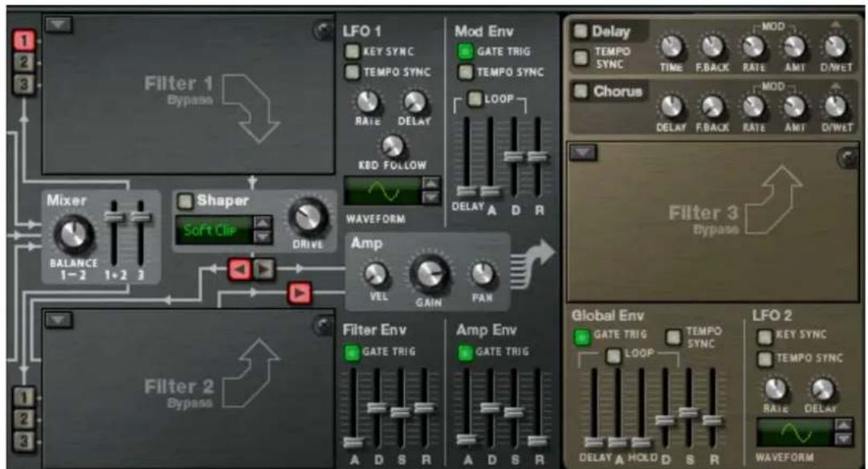Click the Mod Env Decay slider
Screen dimensions: 868x469
point(514,157)
